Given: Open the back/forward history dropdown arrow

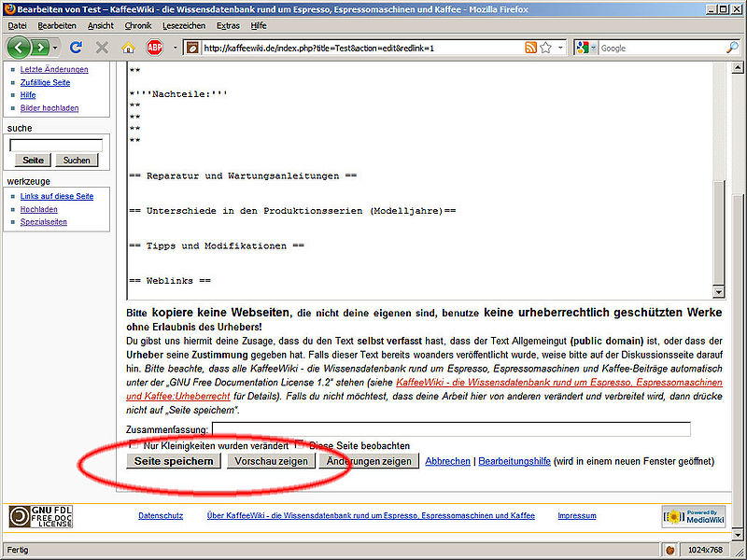Looking at the screenshot, I should (x=56, y=48).
